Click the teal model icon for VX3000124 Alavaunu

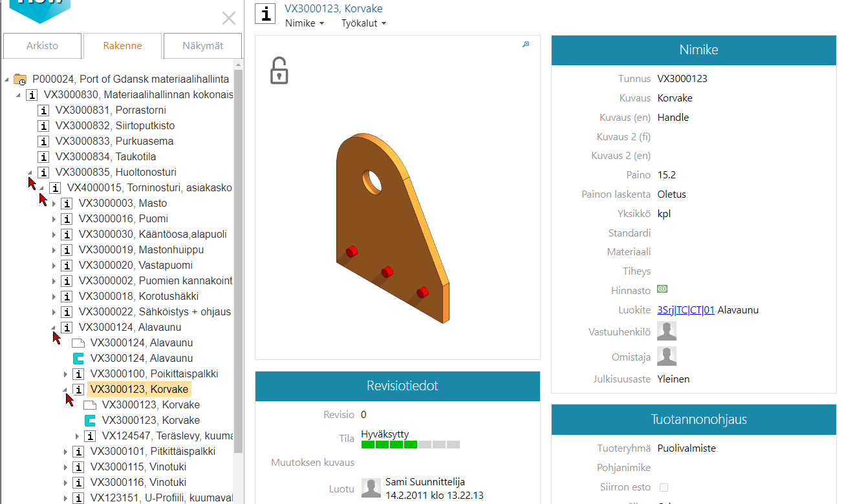78,359
